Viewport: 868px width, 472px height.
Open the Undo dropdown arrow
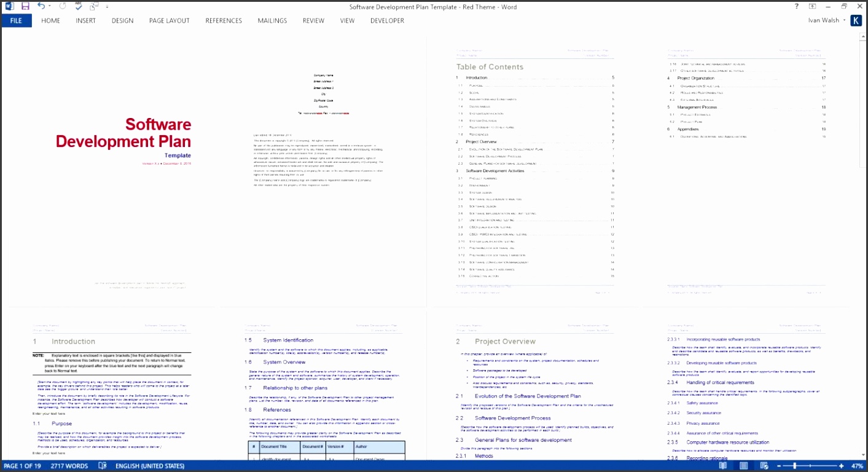pos(49,6)
